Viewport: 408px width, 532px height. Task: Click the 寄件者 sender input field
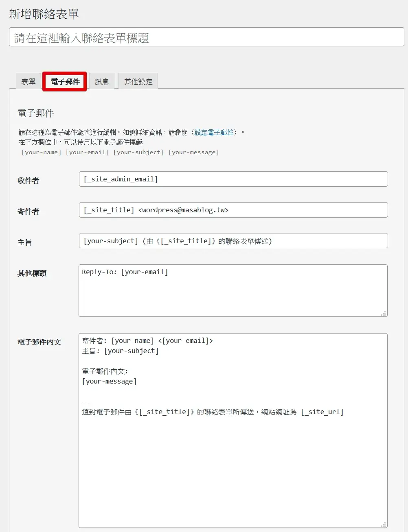pos(233,210)
